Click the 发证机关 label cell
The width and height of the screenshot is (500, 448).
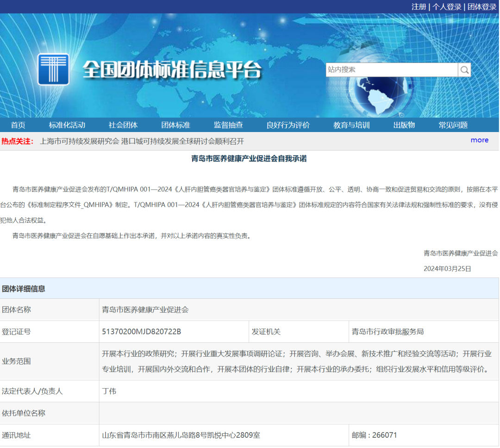click(299, 332)
